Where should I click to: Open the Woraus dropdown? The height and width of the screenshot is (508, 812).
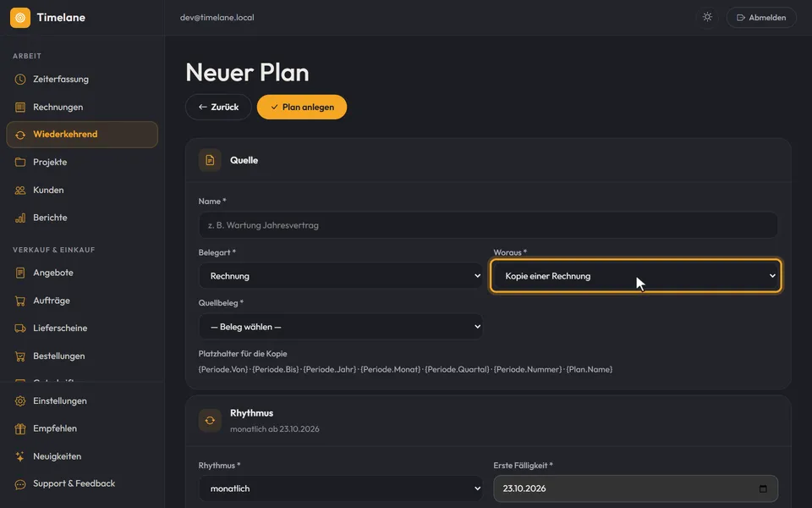click(636, 276)
